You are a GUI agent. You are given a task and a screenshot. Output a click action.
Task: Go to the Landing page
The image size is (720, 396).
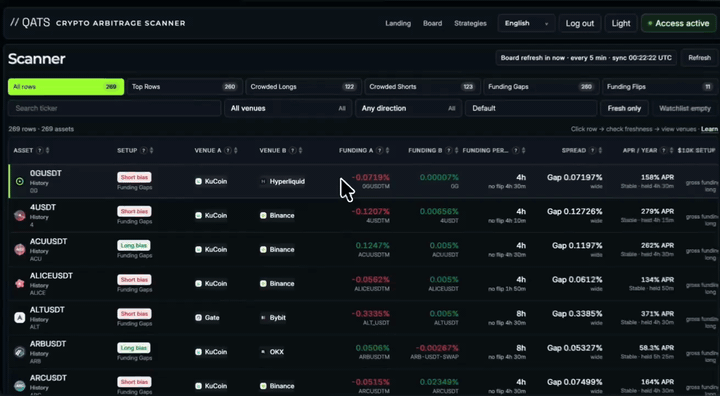(x=398, y=23)
